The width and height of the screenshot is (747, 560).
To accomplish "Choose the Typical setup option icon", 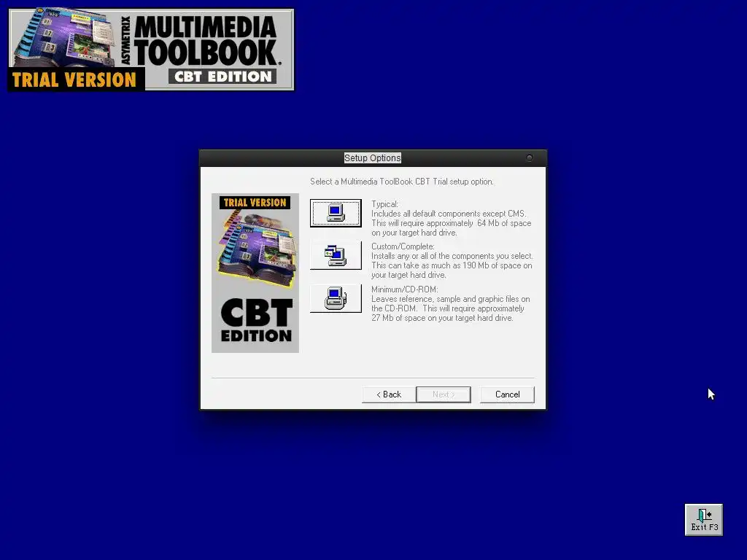I will pyautogui.click(x=336, y=213).
